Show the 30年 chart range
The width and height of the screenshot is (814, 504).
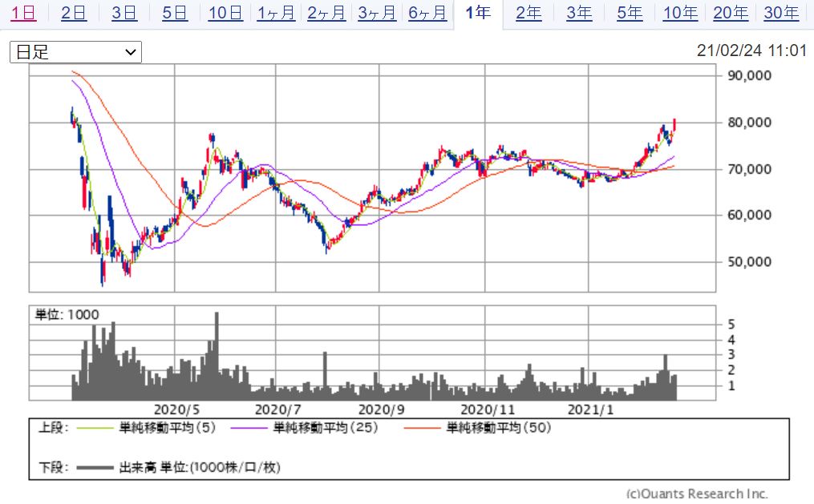[781, 13]
